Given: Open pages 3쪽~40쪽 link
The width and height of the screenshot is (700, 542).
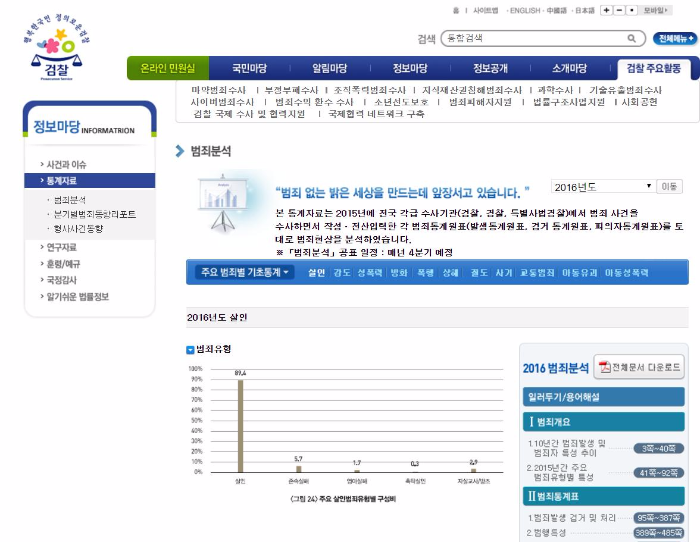Looking at the screenshot, I should pos(658,448).
